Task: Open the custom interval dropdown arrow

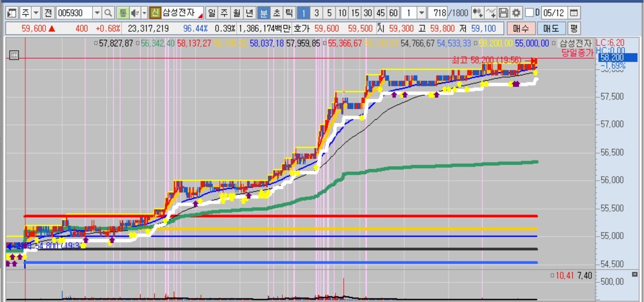Action: 421,13
